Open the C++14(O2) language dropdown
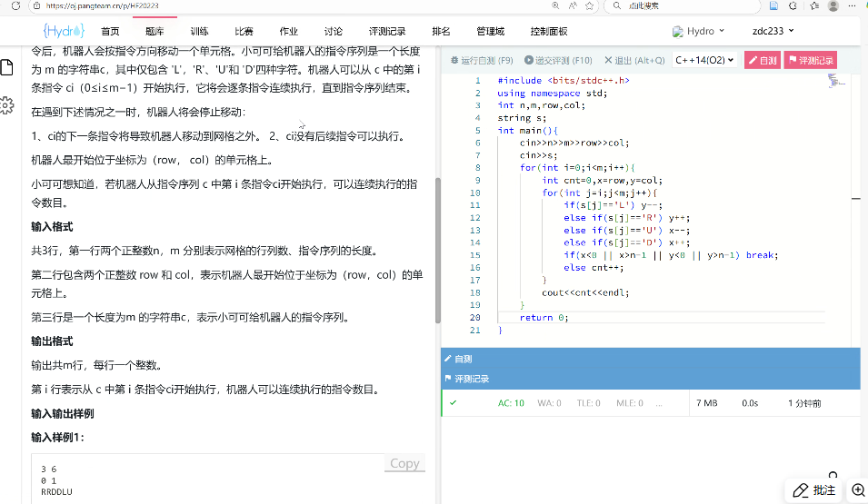Viewport: 868px width, 504px height. pos(704,61)
